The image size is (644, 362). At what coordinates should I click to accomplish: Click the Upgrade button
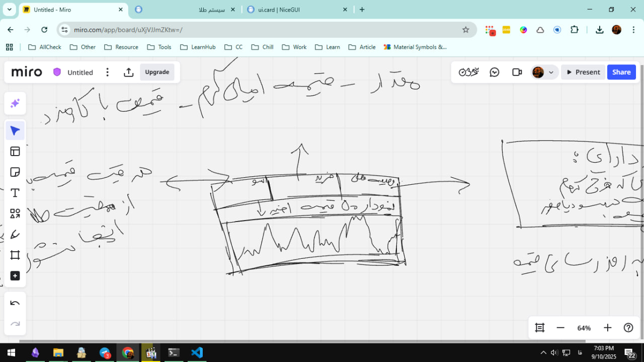tap(157, 72)
